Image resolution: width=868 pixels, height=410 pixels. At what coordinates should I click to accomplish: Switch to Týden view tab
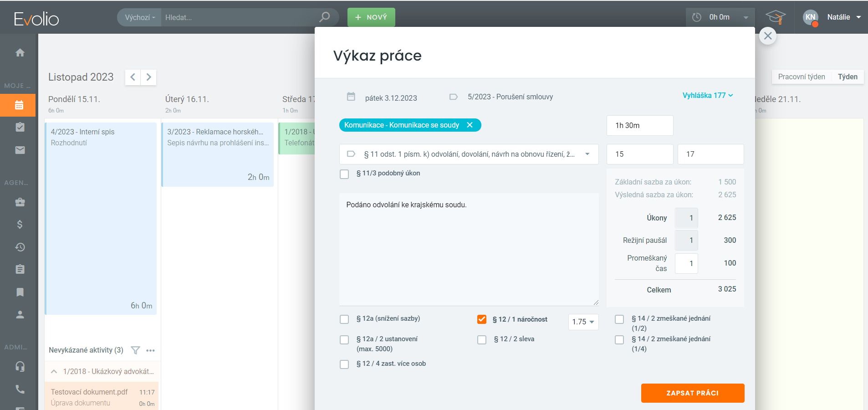847,77
